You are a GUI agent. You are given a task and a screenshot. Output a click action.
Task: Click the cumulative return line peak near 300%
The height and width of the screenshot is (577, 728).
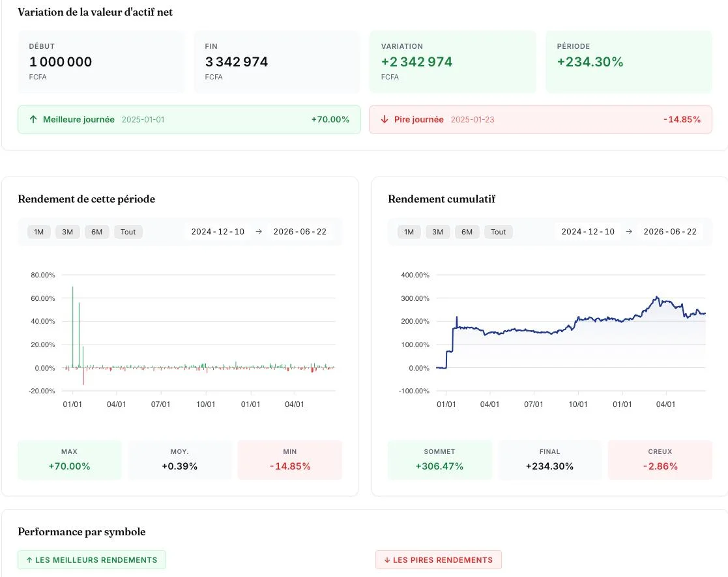[656, 298]
